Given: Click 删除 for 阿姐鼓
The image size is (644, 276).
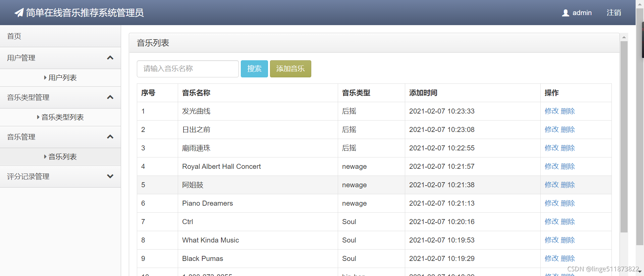Looking at the screenshot, I should [568, 185].
